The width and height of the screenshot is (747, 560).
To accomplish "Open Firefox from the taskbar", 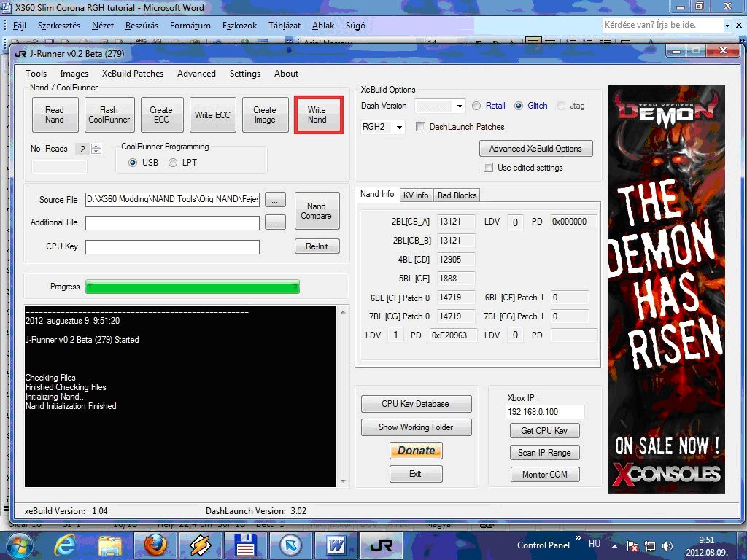I will (155, 545).
